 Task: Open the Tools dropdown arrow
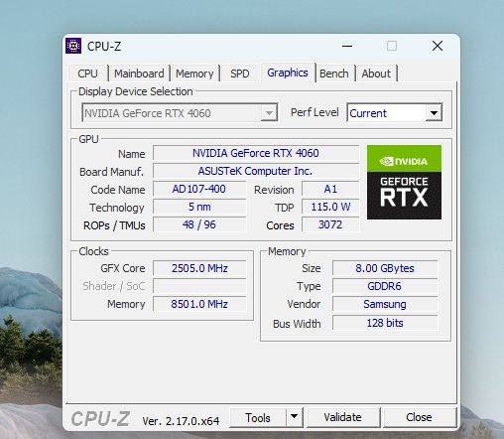(294, 417)
